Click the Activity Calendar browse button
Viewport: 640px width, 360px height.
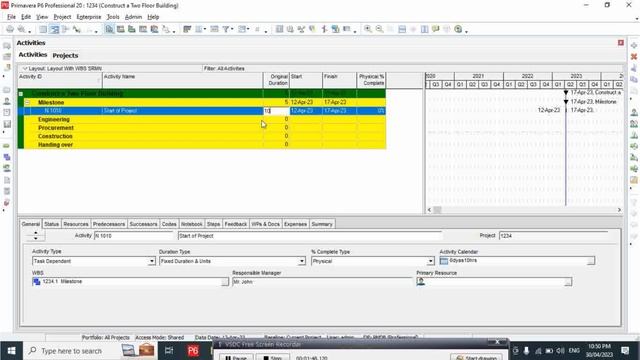tap(591, 261)
